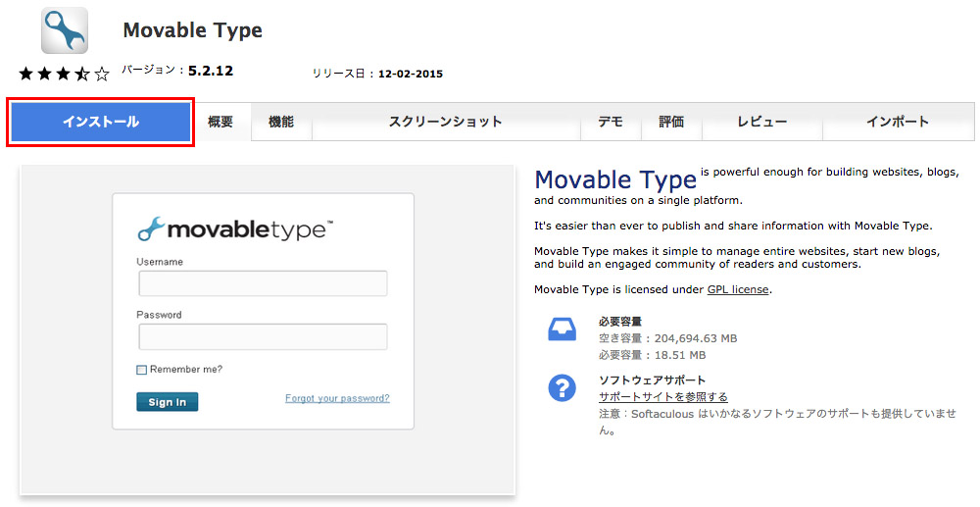Toggle the Remember me checkbox
The height and width of the screenshot is (507, 980).
[142, 370]
